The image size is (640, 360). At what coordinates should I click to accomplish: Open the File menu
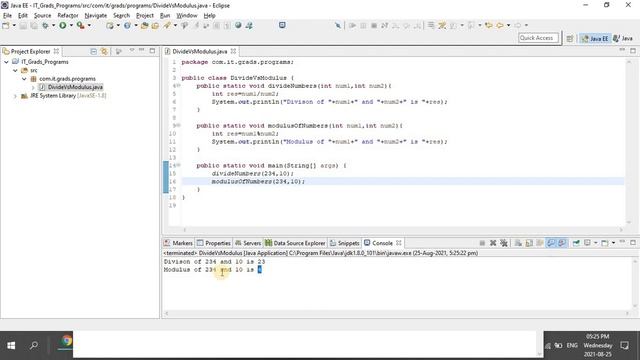[x=7, y=16]
